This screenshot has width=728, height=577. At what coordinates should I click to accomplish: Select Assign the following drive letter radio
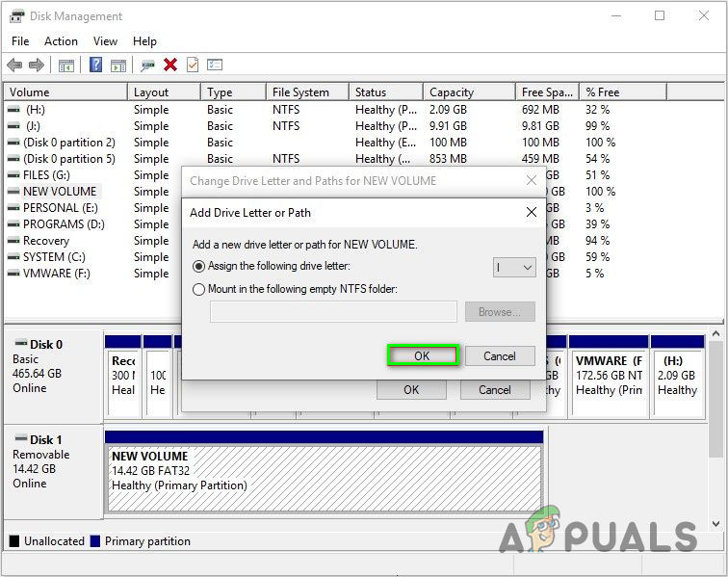click(x=198, y=267)
